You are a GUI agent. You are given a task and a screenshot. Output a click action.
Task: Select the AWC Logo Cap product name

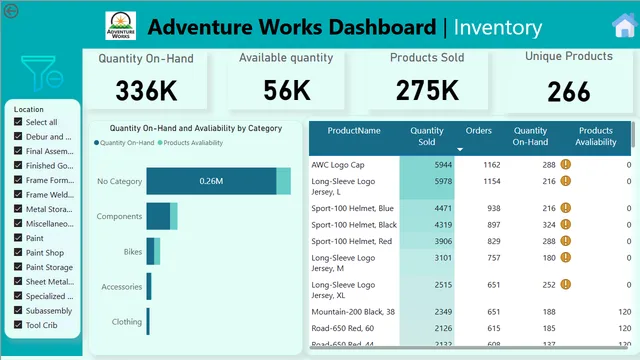(338, 165)
